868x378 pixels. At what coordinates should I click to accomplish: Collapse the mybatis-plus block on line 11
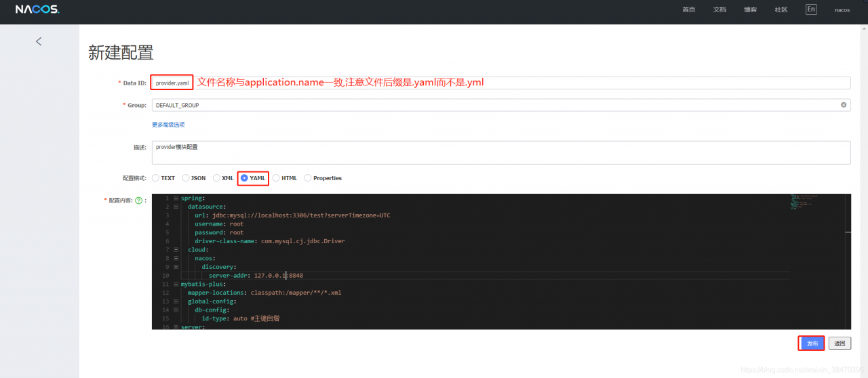click(176, 284)
